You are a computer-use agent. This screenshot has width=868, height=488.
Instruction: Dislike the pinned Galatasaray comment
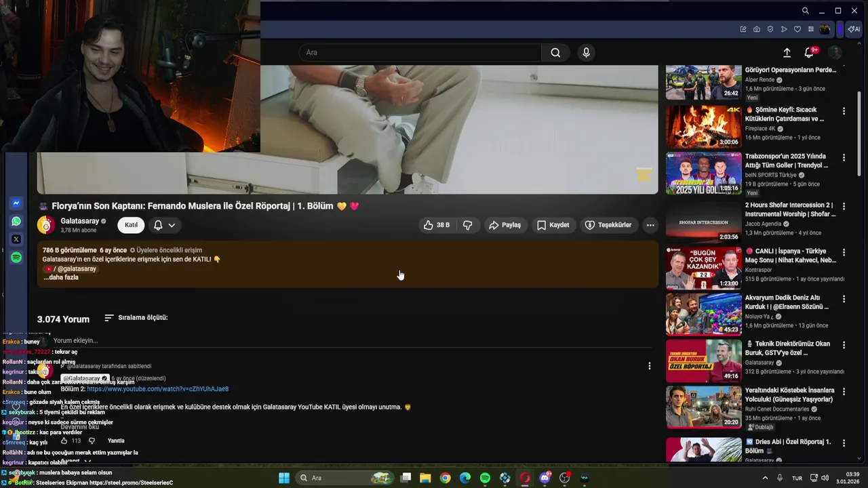pos(92,441)
